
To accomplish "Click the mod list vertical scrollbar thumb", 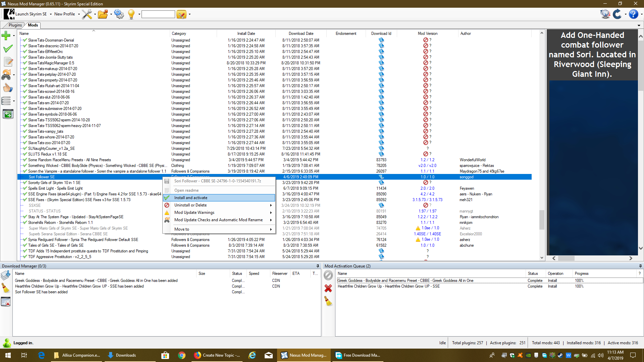I will (x=542, y=220).
